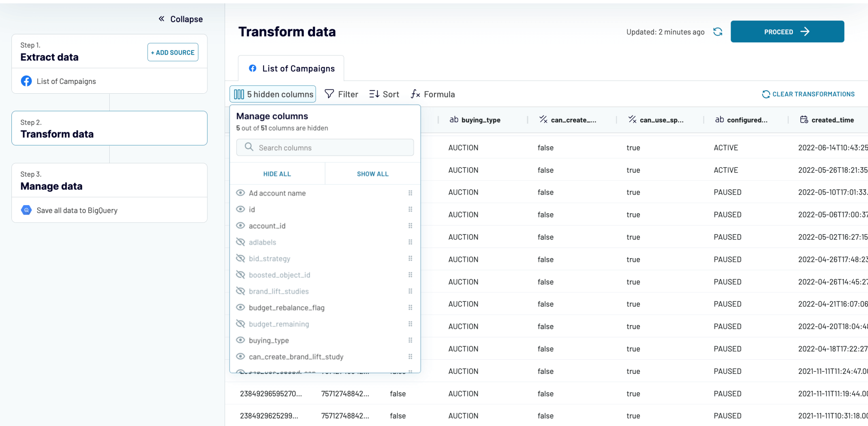Click the refresh icon next to Updated timestamp
868x426 pixels.
tap(718, 31)
